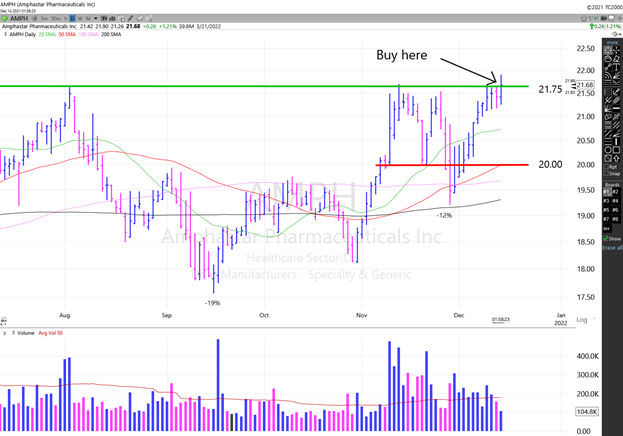
Task: Click the monitor layout icon top right
Action: (x=611, y=18)
